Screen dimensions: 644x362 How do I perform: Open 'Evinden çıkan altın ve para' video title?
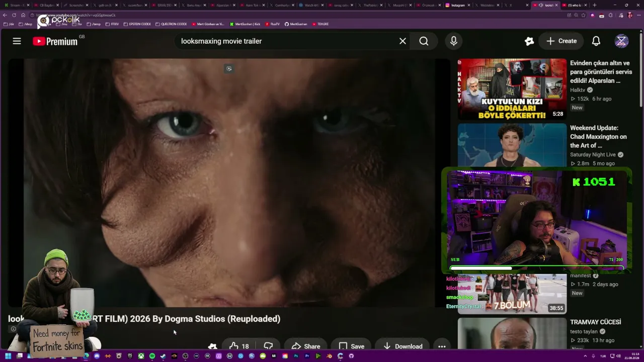pyautogui.click(x=601, y=72)
